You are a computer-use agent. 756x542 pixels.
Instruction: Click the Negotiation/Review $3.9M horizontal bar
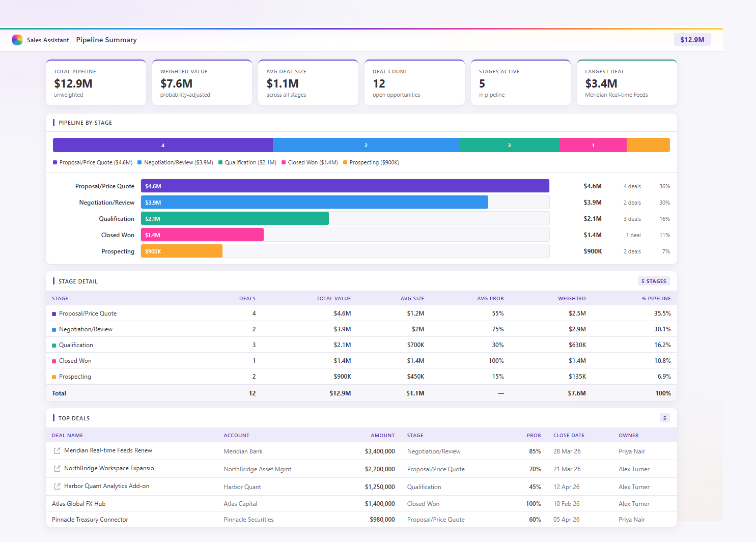point(315,203)
